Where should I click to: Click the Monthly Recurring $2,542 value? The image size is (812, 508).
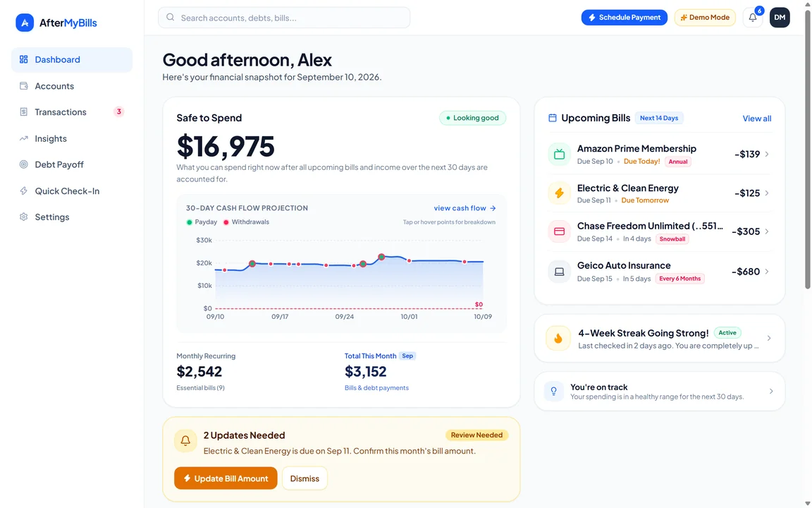[x=199, y=372]
